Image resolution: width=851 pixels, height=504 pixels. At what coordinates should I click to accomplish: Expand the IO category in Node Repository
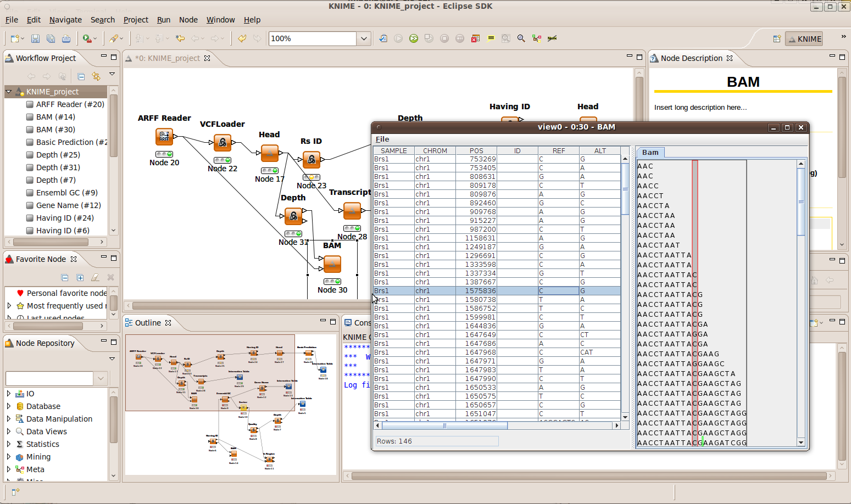(x=9, y=394)
